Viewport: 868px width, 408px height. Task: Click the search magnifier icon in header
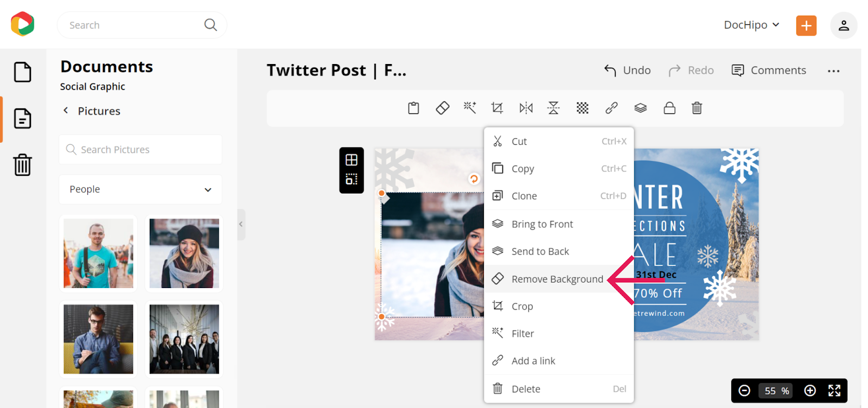tap(210, 25)
